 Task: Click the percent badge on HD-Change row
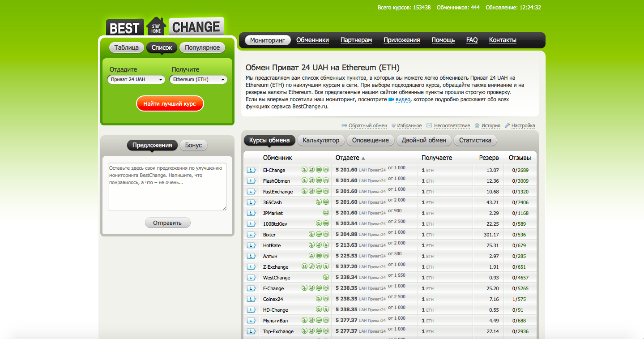[x=326, y=310]
